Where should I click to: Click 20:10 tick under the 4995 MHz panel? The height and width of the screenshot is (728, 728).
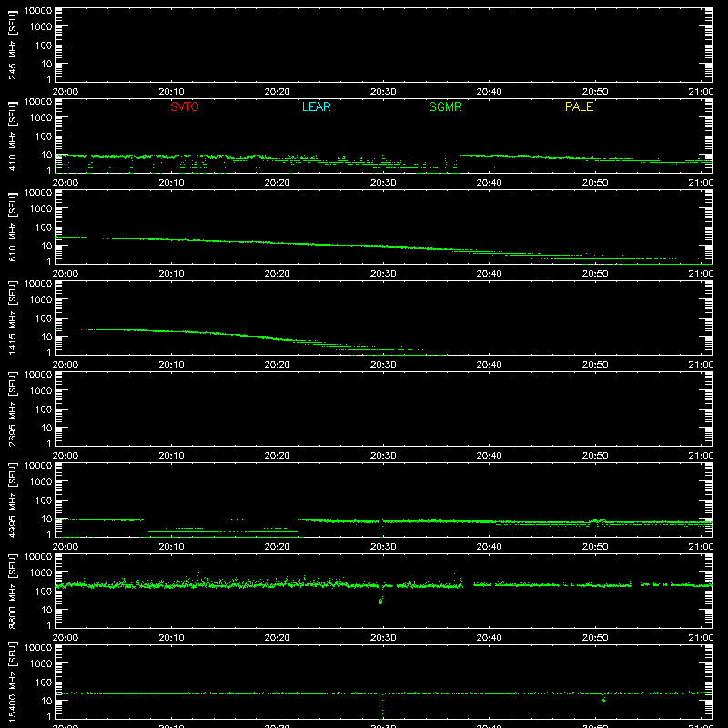coord(171,547)
